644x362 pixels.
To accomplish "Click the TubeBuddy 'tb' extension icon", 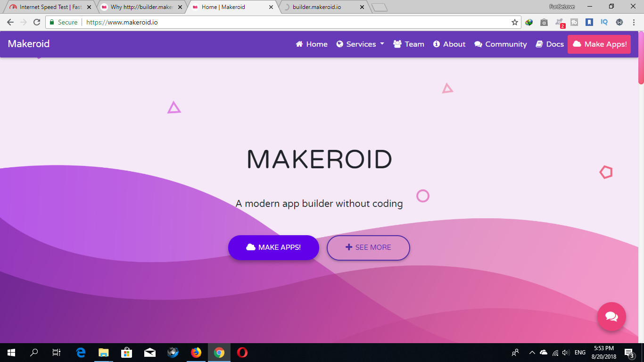I will (x=574, y=22).
